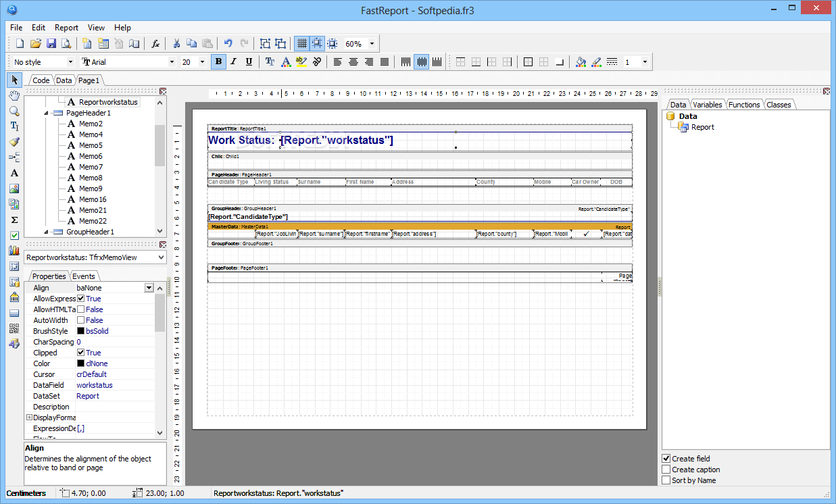
Task: Open the zoom percentage dropdown
Action: tap(372, 44)
